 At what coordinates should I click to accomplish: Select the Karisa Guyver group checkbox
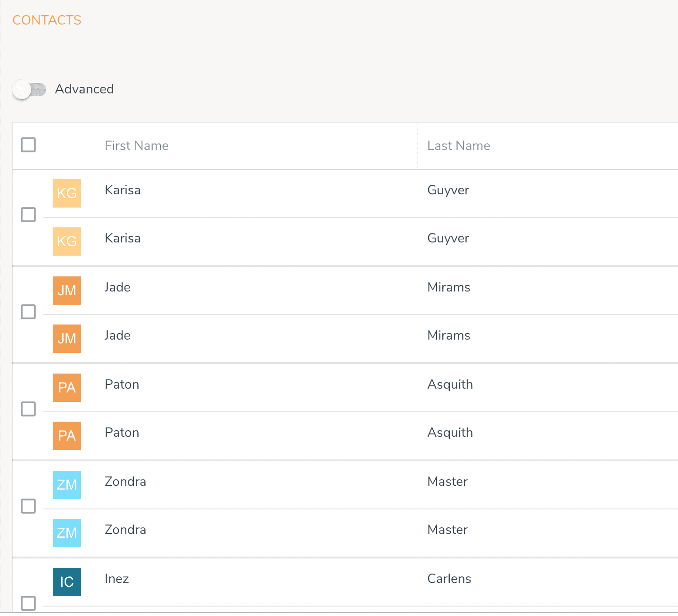pyautogui.click(x=28, y=215)
